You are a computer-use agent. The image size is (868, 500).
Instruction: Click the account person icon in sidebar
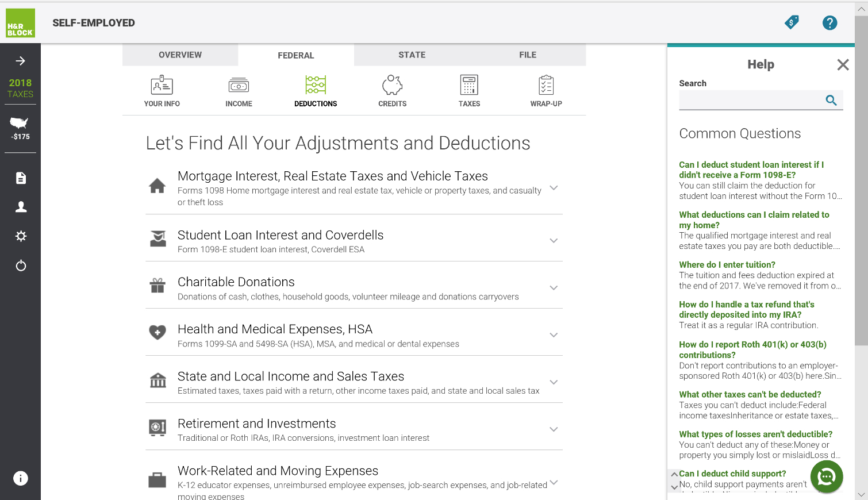point(21,206)
